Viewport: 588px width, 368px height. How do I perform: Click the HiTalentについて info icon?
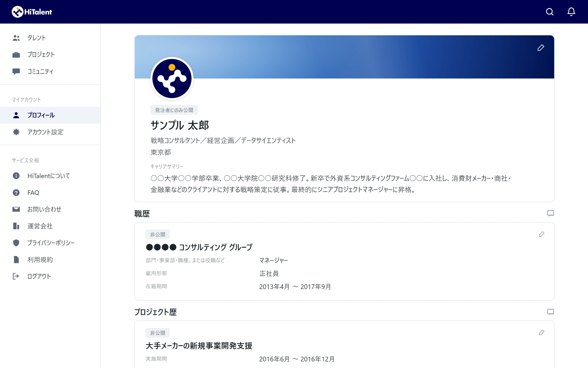click(x=16, y=176)
